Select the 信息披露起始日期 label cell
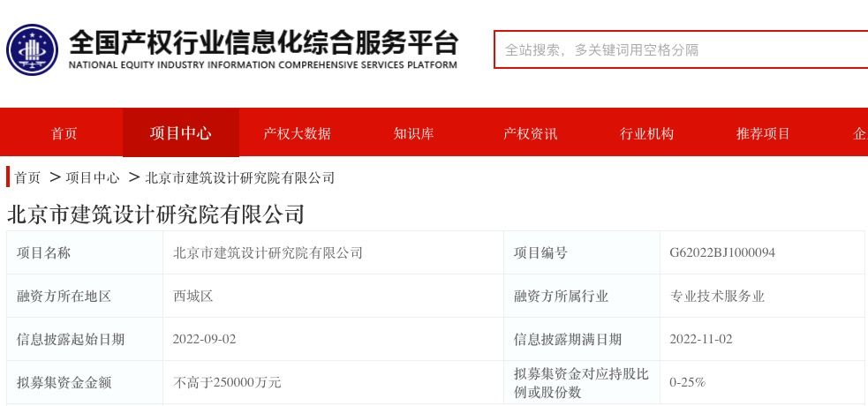 (x=85, y=339)
